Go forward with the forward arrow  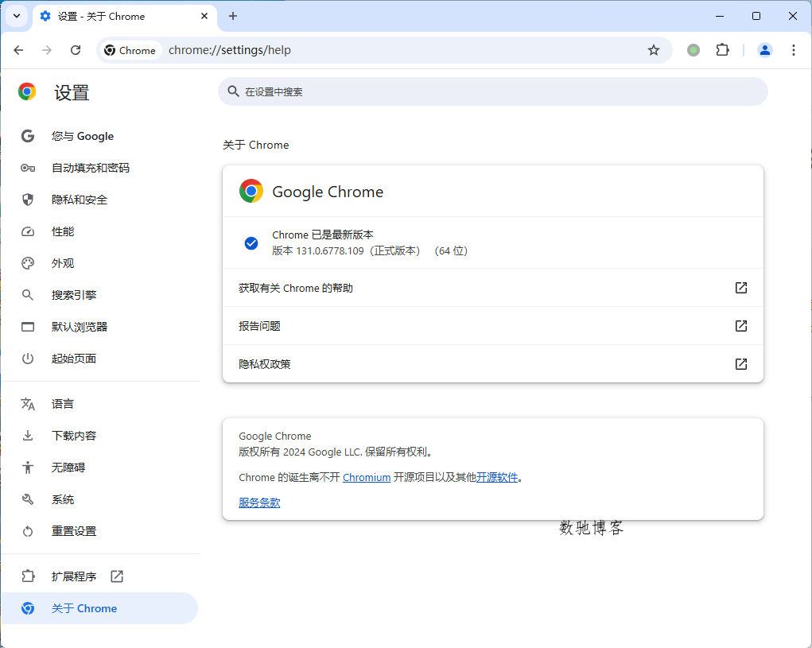pyautogui.click(x=47, y=50)
